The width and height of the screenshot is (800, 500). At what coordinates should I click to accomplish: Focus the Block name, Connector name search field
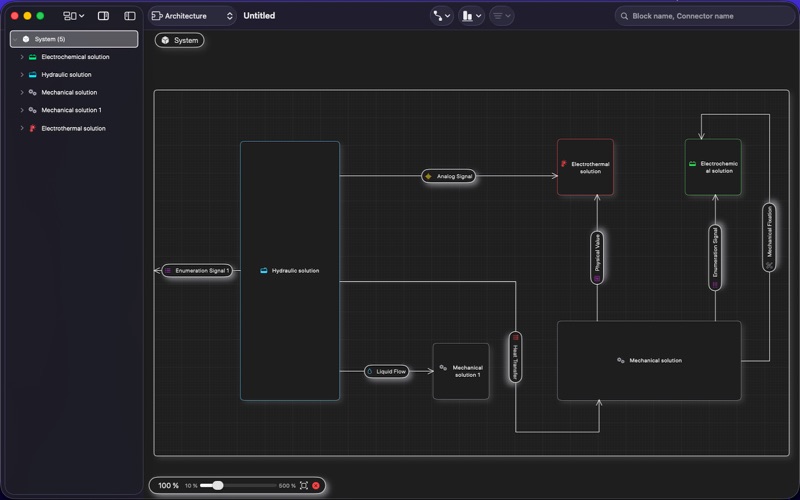click(x=705, y=16)
